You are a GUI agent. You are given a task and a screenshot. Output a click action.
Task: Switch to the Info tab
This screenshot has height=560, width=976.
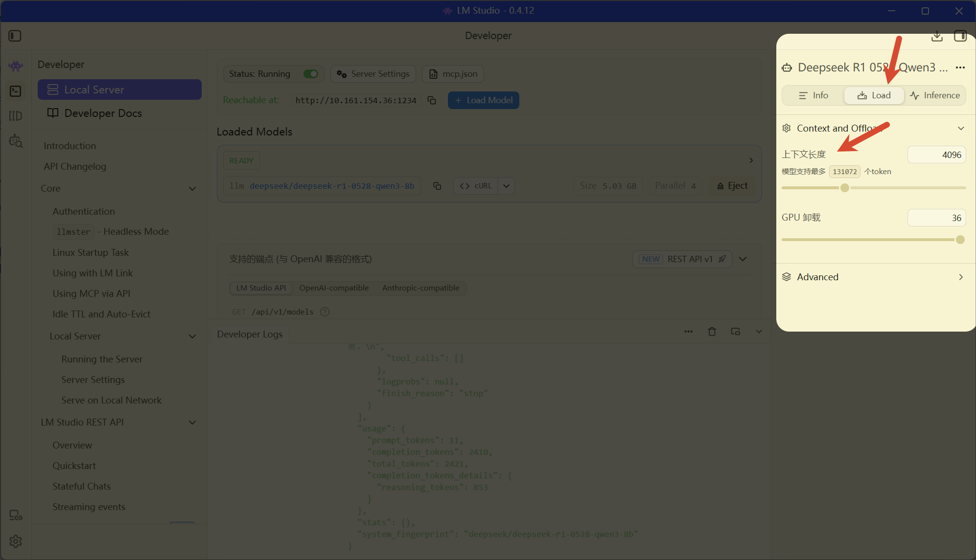(813, 95)
